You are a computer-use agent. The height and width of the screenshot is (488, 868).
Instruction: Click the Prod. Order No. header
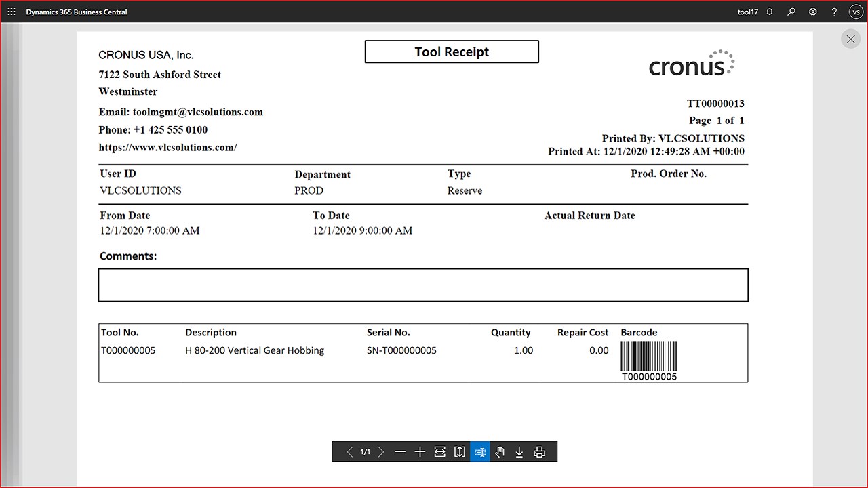(x=669, y=174)
